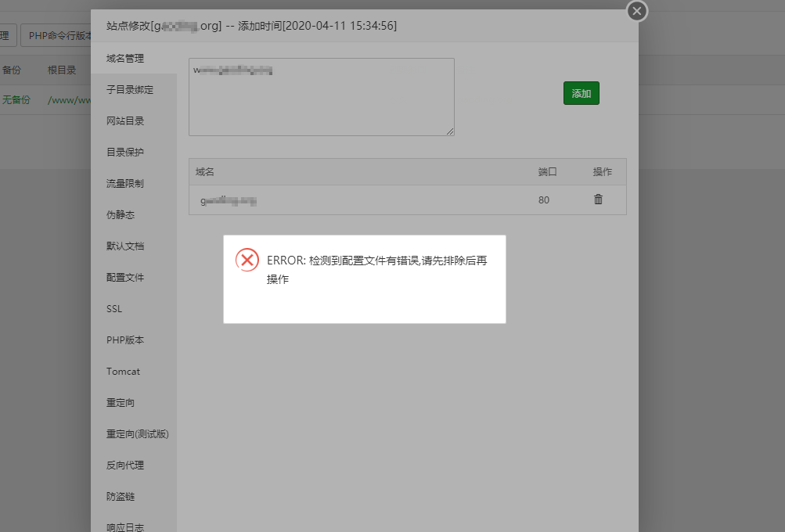This screenshot has width=785, height=532.
Task: Click 根目录 column header in background
Action: coord(62,70)
